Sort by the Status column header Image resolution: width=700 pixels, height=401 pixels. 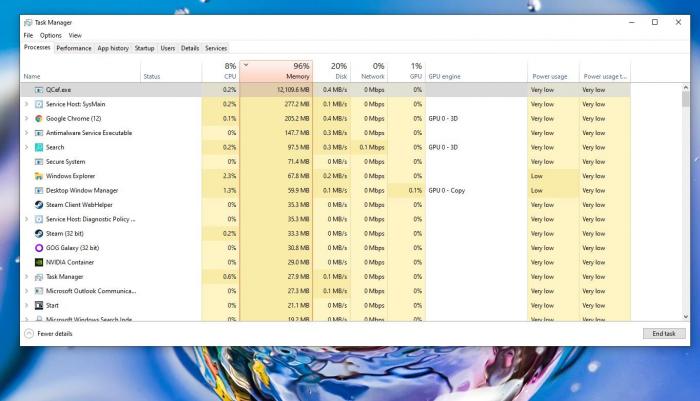[x=171, y=71]
